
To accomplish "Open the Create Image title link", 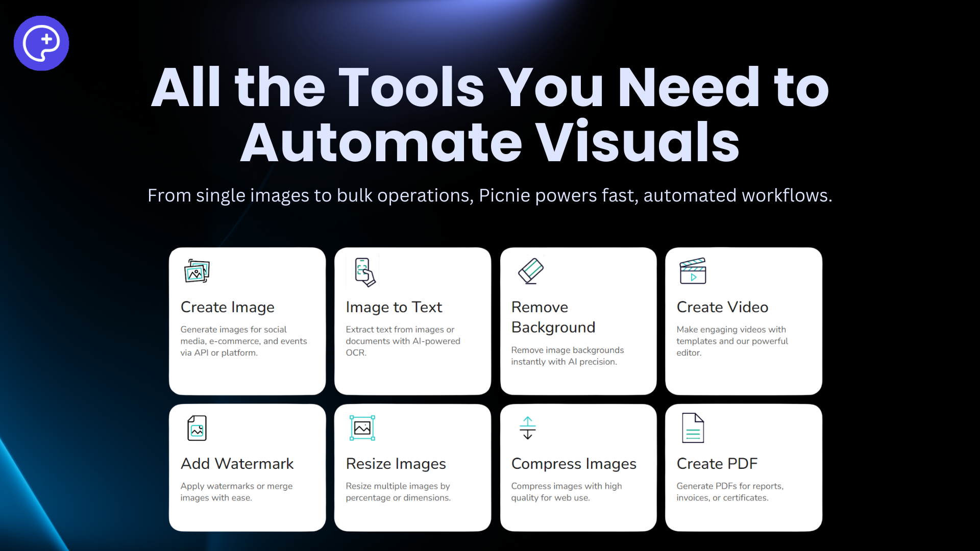I will (228, 307).
